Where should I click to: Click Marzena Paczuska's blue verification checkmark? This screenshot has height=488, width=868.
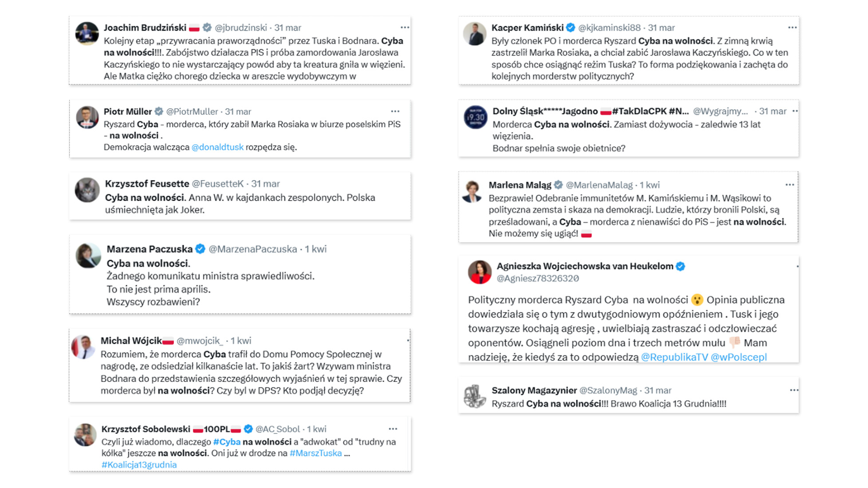tap(200, 249)
